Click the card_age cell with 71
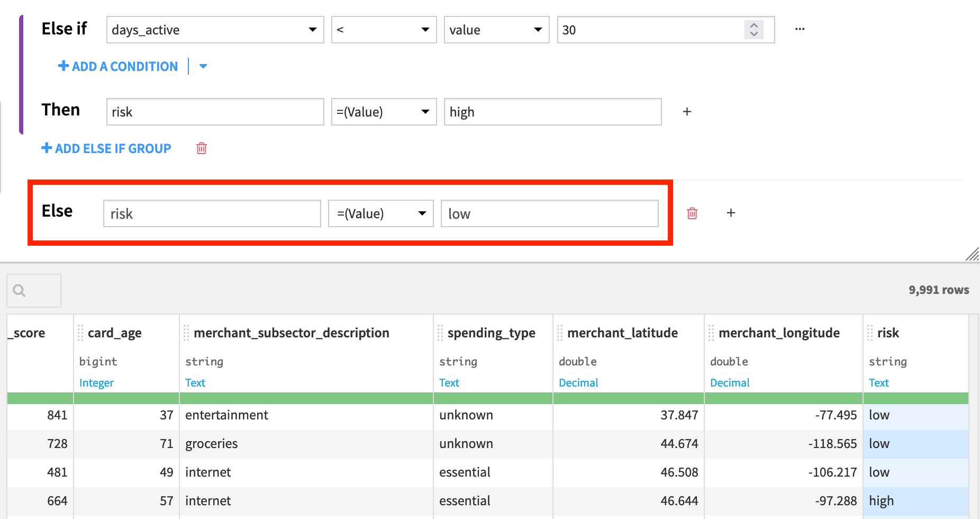 coord(126,444)
